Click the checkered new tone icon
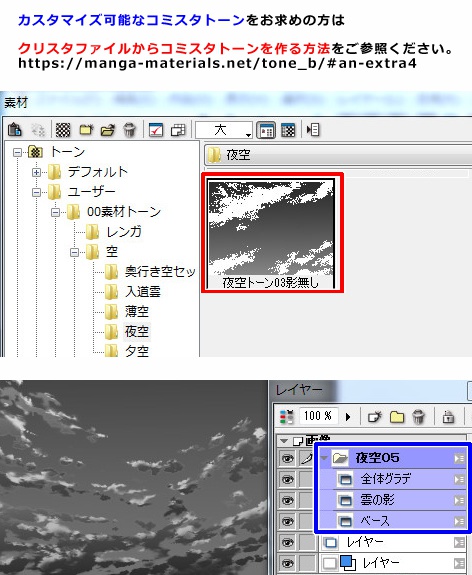 [x=63, y=130]
